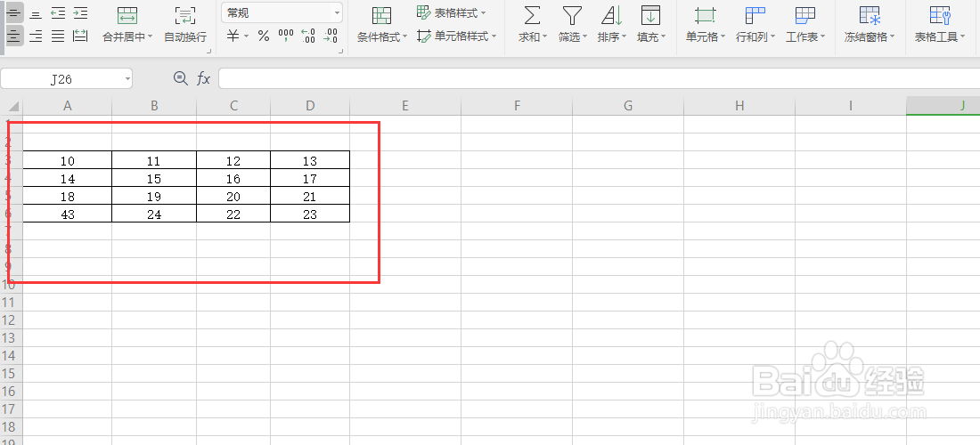Click the yen currency format icon
This screenshot has width=980, height=445.
[x=233, y=36]
